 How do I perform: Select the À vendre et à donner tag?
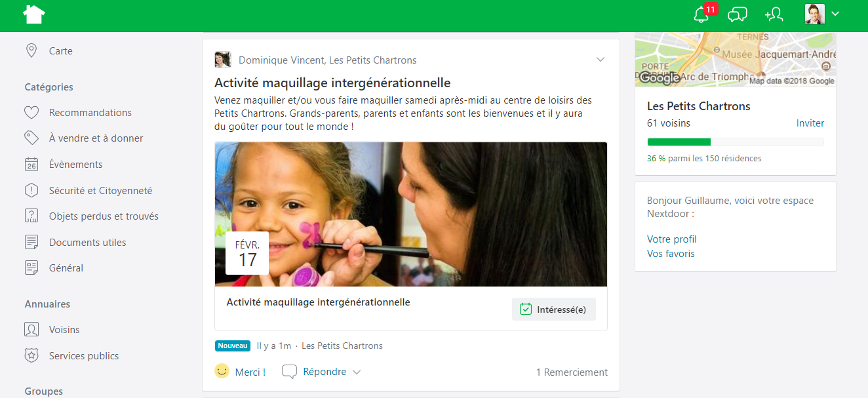(x=84, y=138)
